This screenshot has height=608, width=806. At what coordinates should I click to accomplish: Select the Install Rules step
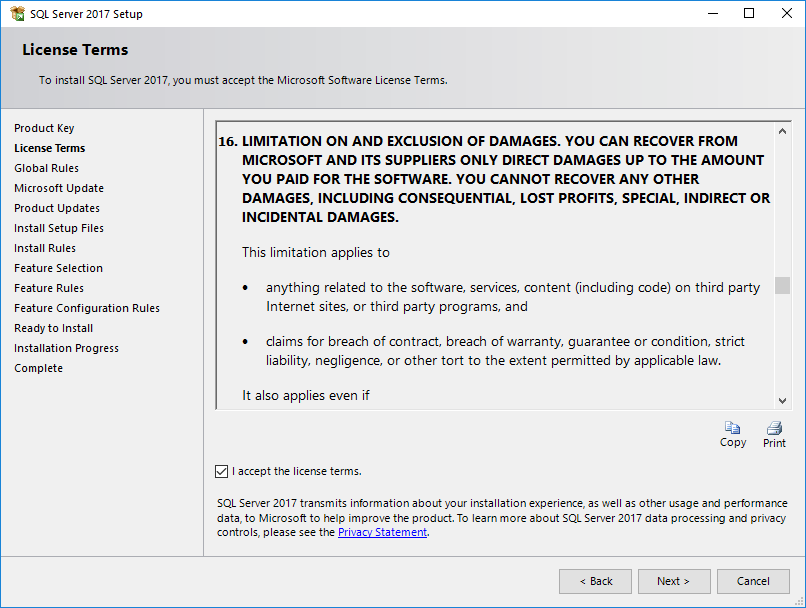point(45,248)
